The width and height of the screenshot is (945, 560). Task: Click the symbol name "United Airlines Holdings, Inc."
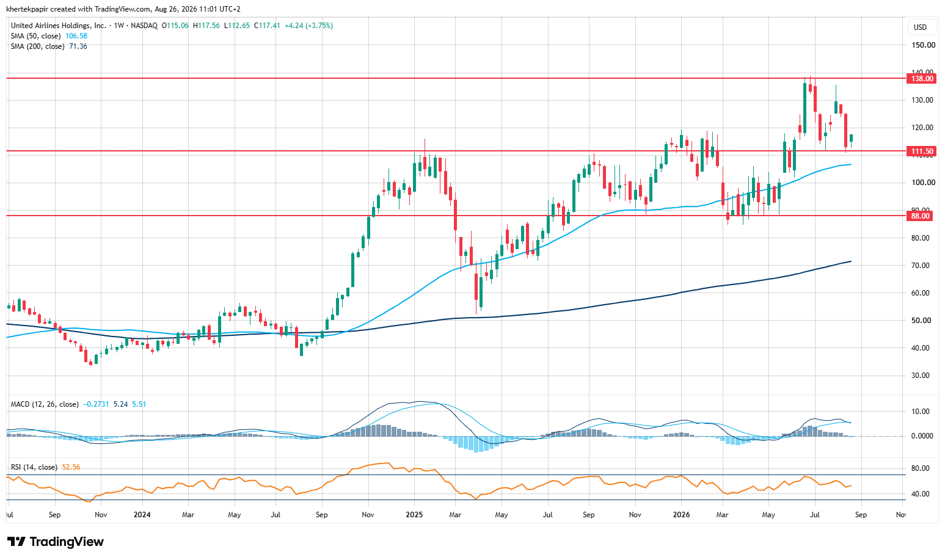point(59,26)
